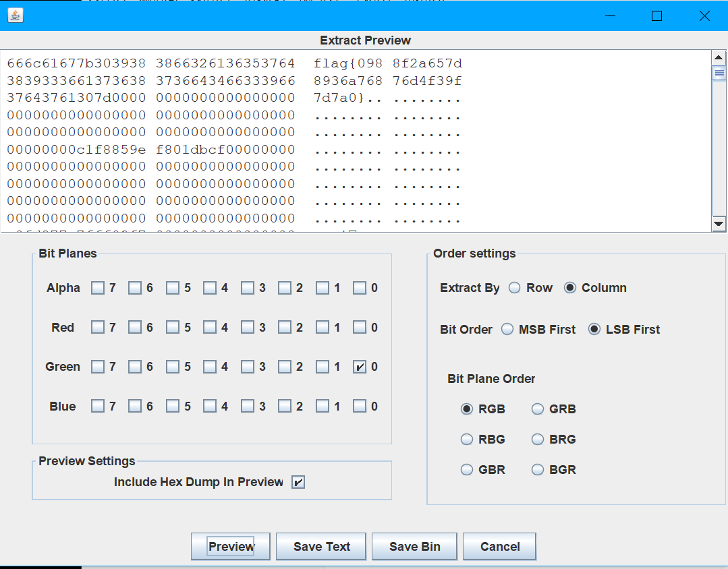Click scroll down arrow in preview pane
Screen dimensions: 728x569
[719, 224]
